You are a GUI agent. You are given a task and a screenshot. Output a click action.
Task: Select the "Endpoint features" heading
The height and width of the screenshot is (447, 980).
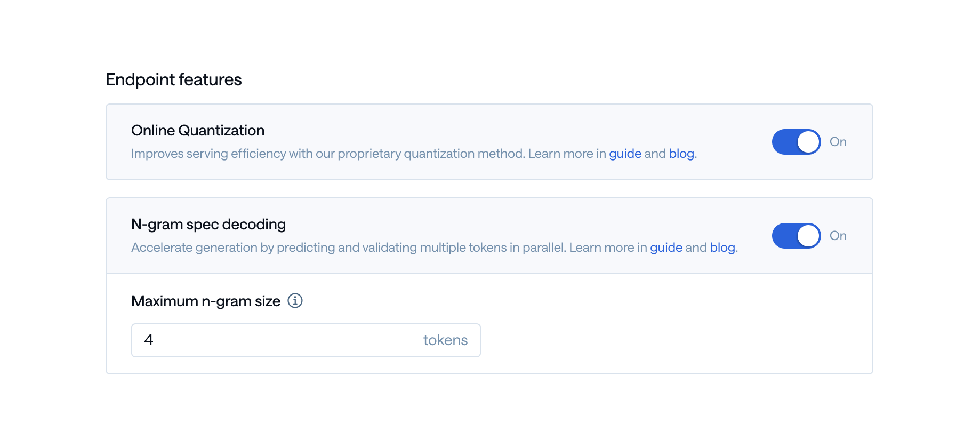click(x=174, y=79)
